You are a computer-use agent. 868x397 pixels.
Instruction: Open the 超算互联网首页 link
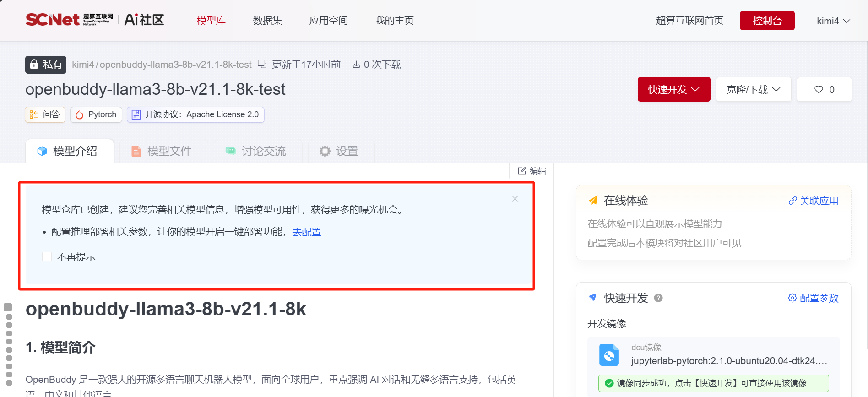click(689, 21)
